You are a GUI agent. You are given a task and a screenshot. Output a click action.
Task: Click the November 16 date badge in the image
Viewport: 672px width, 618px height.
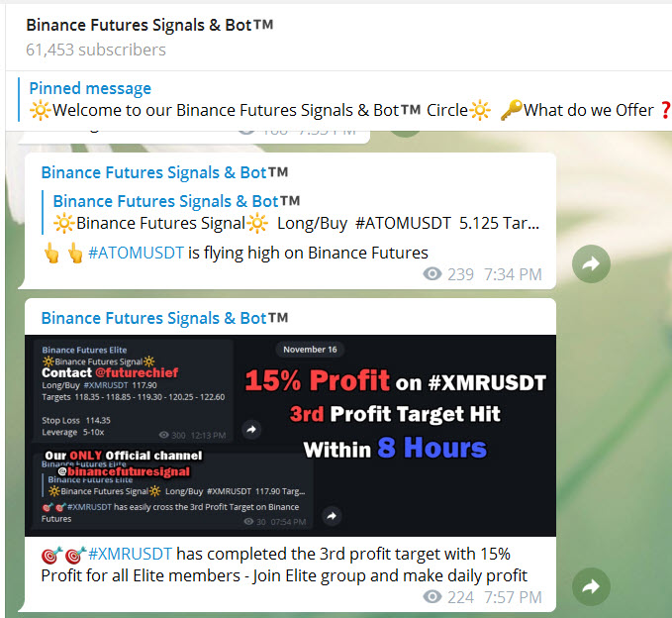click(310, 350)
